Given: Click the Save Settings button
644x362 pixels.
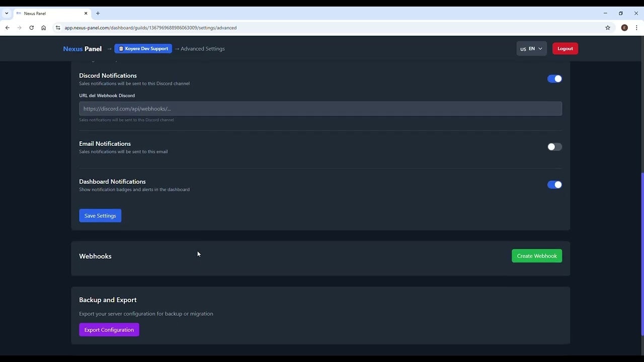Looking at the screenshot, I should pyautogui.click(x=100, y=215).
